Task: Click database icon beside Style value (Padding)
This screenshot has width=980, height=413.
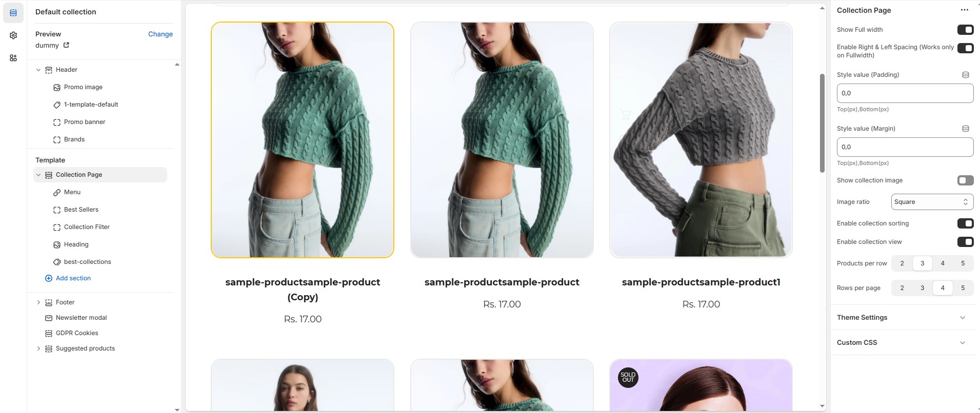Action: [965, 75]
